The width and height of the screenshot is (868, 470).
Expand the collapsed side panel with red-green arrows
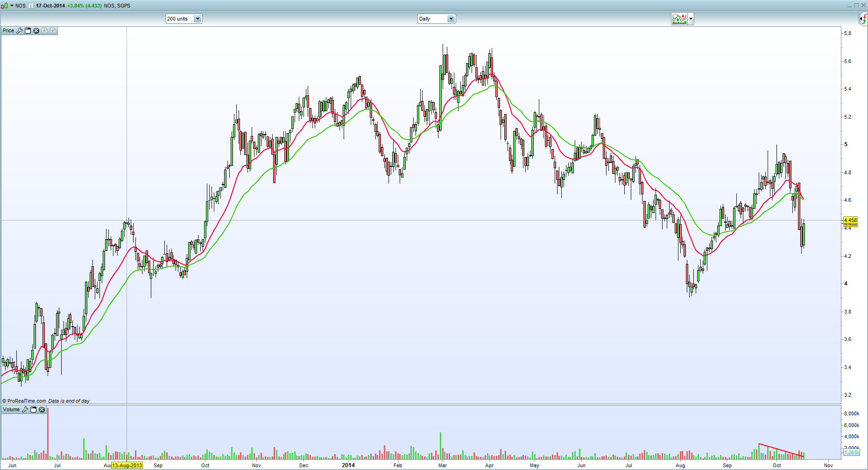point(863,19)
